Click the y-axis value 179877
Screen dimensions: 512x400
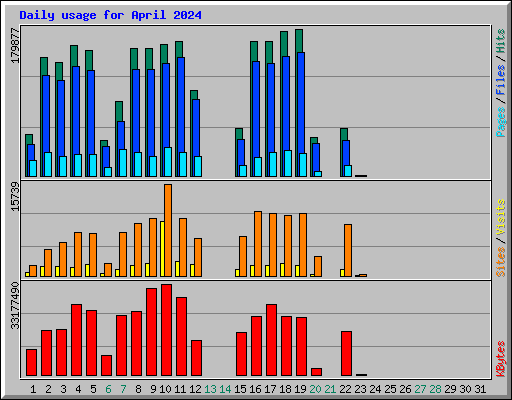pos(15,46)
